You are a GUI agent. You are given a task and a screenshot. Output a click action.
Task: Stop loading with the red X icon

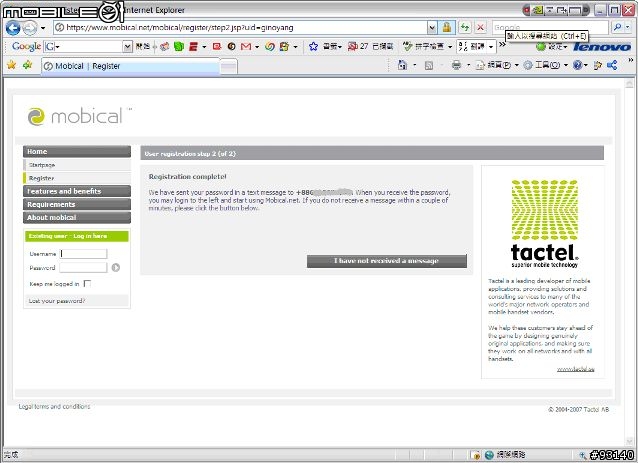pos(480,28)
